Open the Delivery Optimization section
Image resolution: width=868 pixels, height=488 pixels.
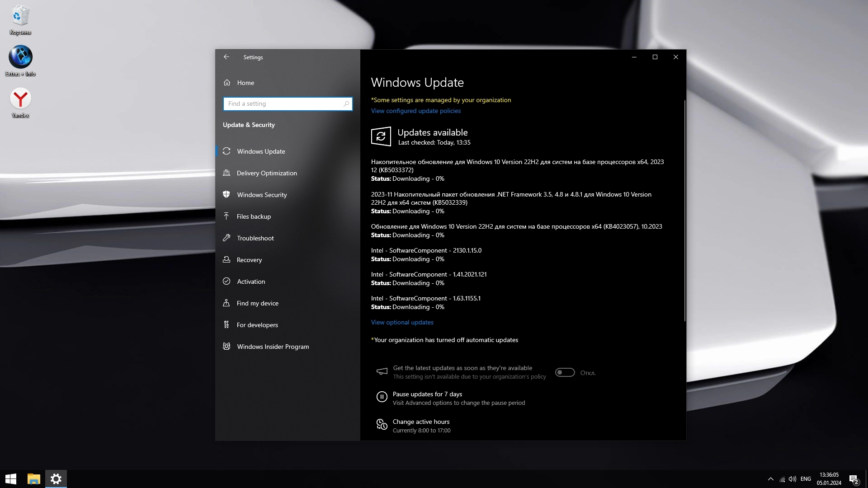[x=267, y=173]
